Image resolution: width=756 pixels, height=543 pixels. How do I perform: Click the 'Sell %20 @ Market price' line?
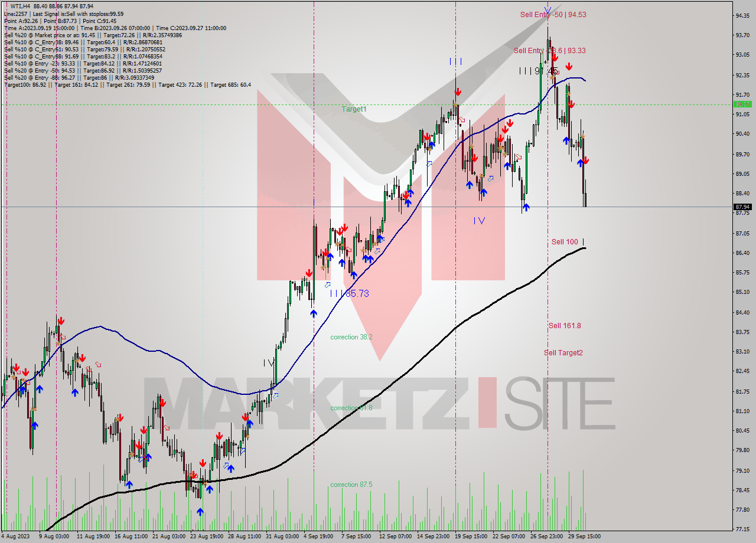(x=93, y=35)
